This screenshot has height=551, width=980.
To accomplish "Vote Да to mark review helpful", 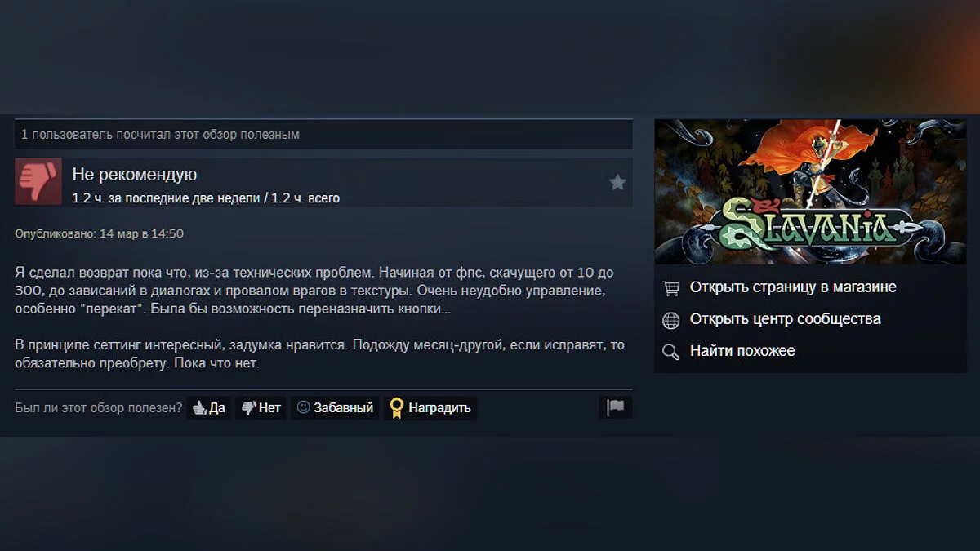I will click(x=209, y=407).
